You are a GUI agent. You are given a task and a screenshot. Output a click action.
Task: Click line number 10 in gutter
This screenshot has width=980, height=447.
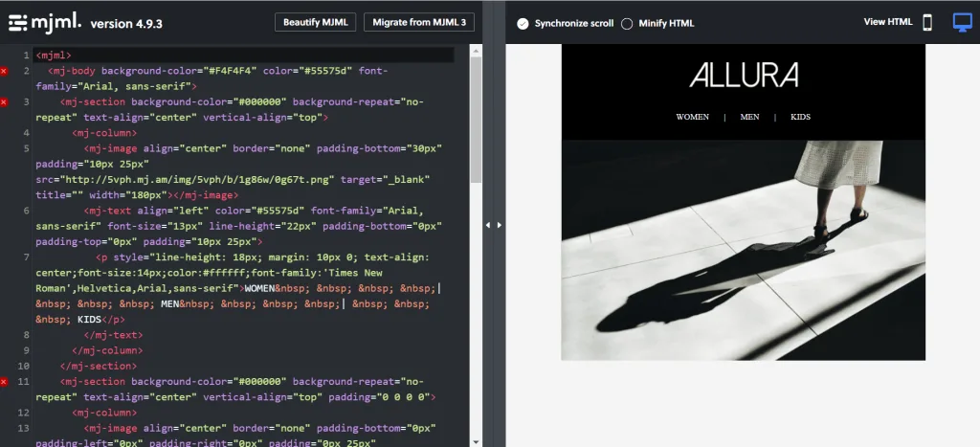coord(24,367)
